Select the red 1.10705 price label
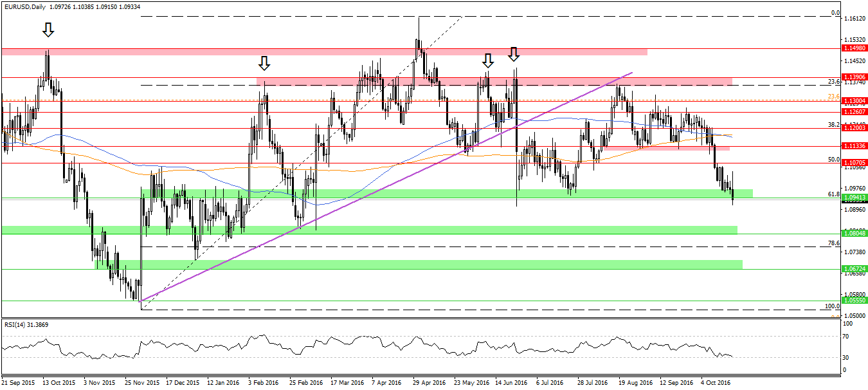This screenshot has height=390, width=868. 855,163
